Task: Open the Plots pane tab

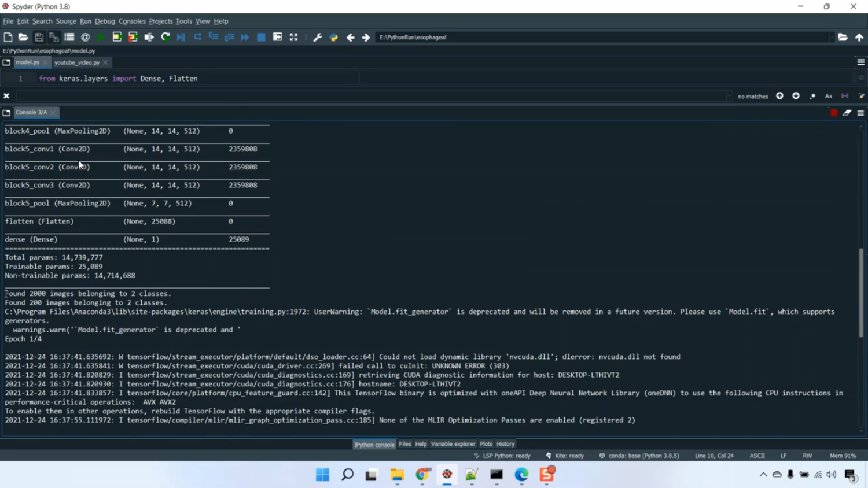Action: [486, 444]
